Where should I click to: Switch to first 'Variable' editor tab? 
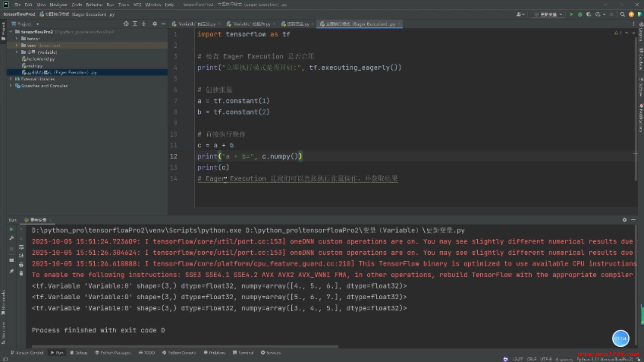(x=195, y=24)
